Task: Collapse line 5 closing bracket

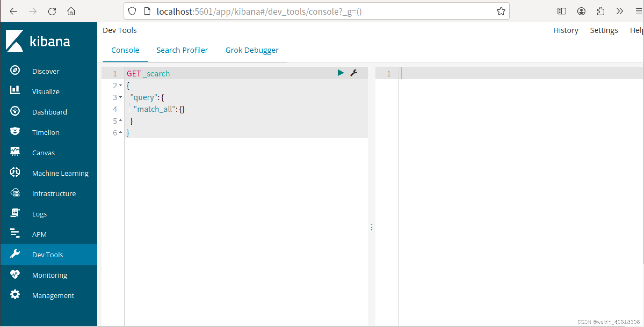Action: [x=120, y=120]
